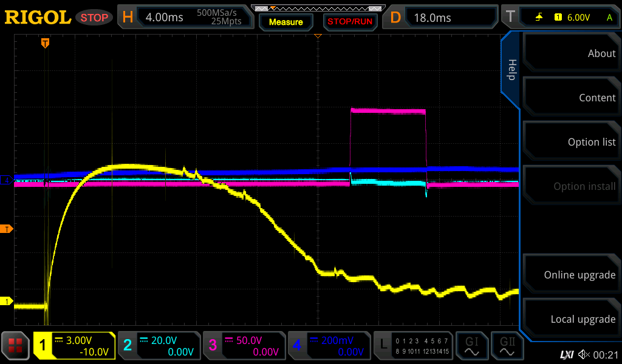Open the function navigation grid icon
Image resolution: width=622 pixels, height=364 pixels.
pyautogui.click(x=16, y=346)
